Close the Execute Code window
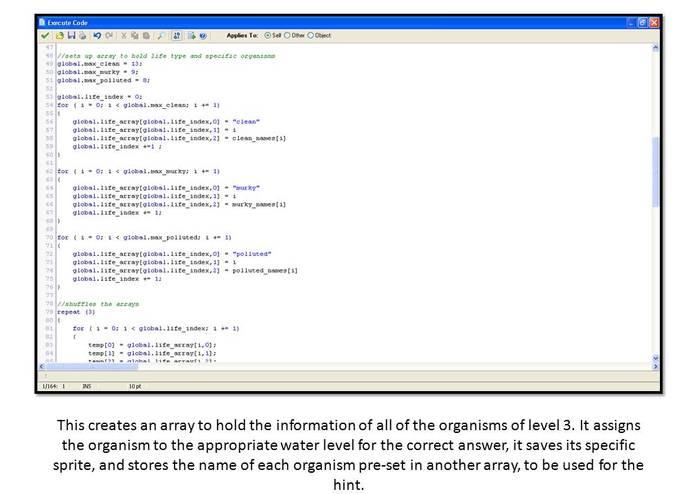 (654, 23)
